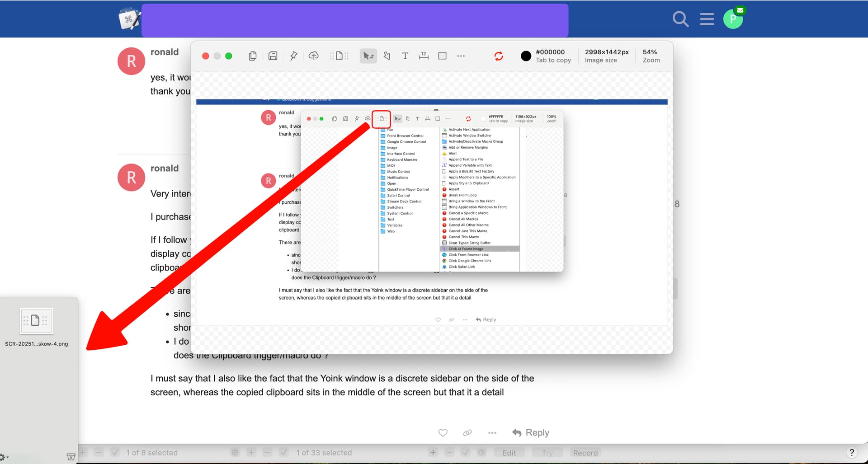Select the rectangle shape tool

442,56
